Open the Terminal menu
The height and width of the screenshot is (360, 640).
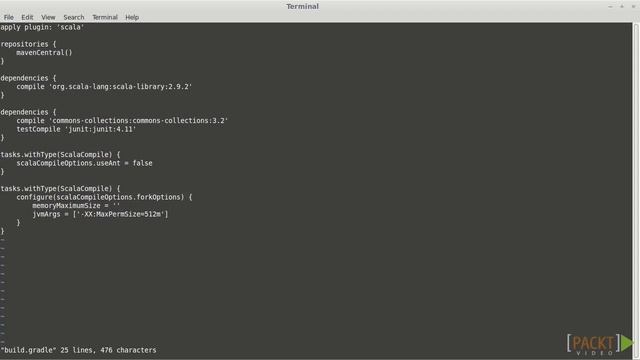pyautogui.click(x=105, y=17)
